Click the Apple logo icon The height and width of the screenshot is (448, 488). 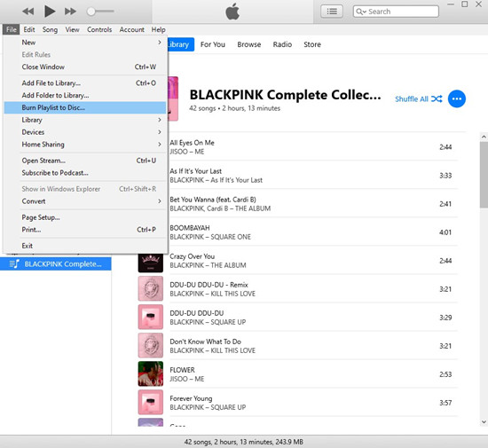pos(232,12)
